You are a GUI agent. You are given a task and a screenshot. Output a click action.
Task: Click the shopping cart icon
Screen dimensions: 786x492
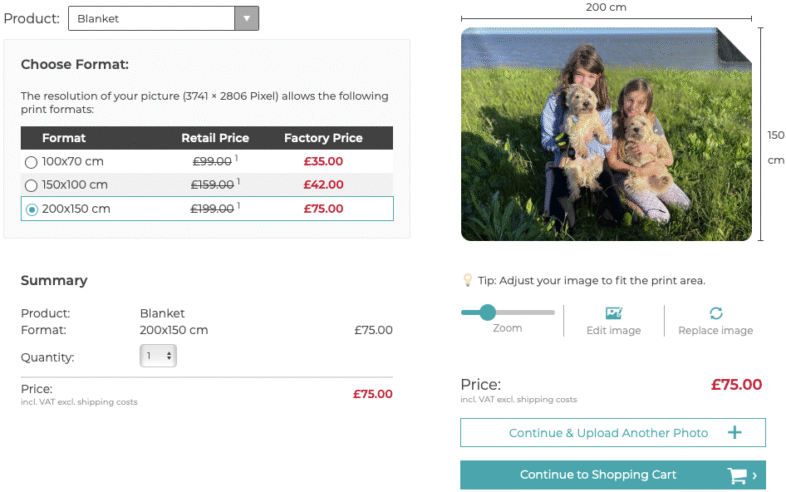[x=737, y=475]
